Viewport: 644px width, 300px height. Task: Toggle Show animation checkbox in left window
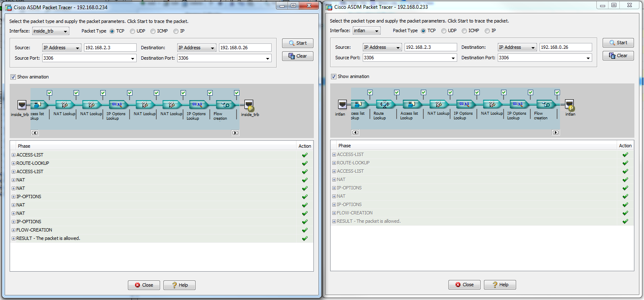13,77
